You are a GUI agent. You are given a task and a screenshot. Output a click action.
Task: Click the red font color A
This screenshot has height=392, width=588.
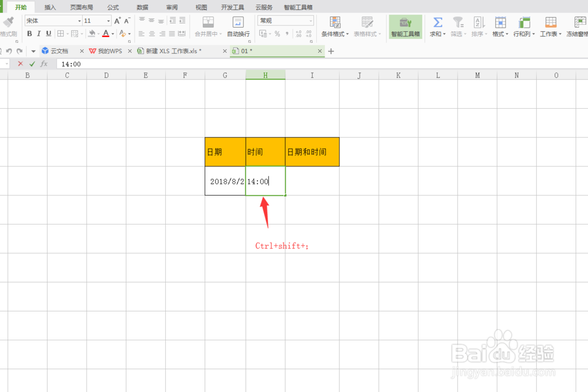[106, 33]
